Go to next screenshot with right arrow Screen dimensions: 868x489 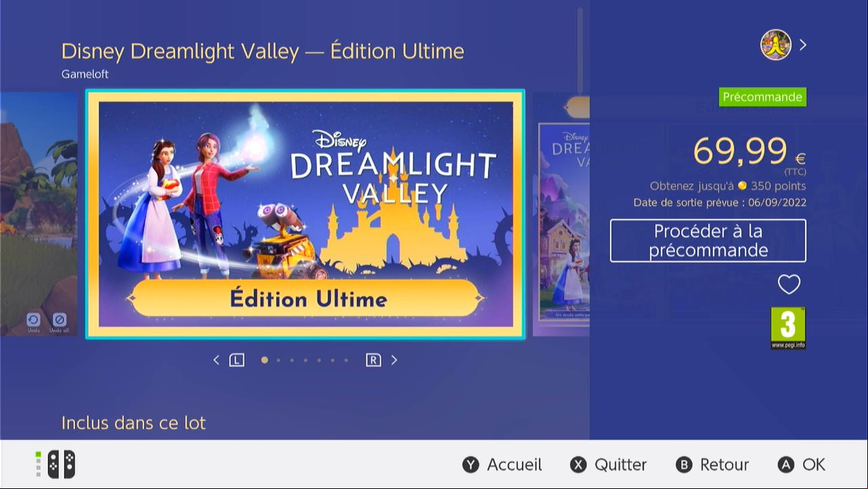click(394, 360)
